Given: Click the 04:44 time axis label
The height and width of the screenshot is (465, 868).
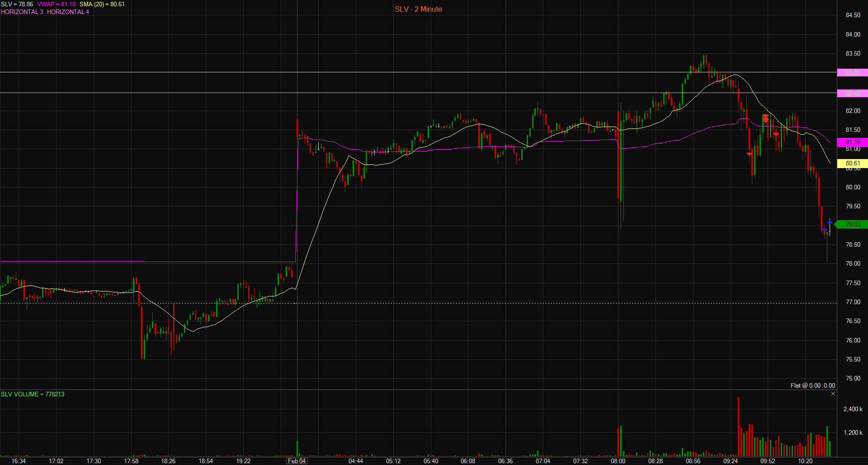Looking at the screenshot, I should (356, 461).
